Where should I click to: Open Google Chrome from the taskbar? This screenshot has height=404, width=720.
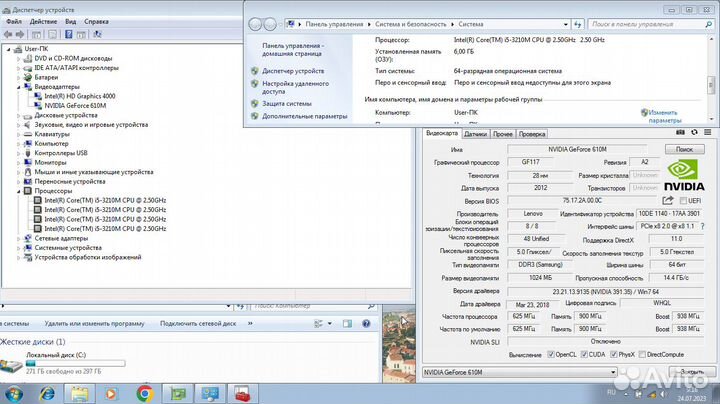145,394
